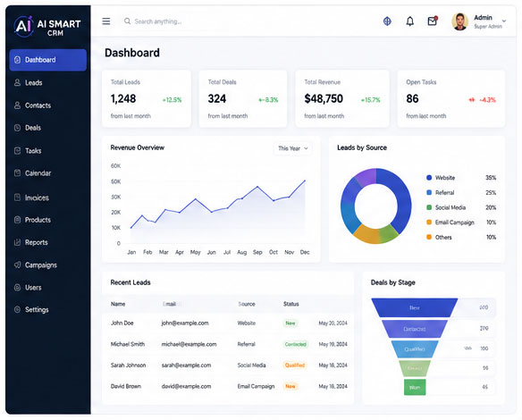The width and height of the screenshot is (522, 420).
Task: Click the Deals sidebar icon
Action: (17, 128)
